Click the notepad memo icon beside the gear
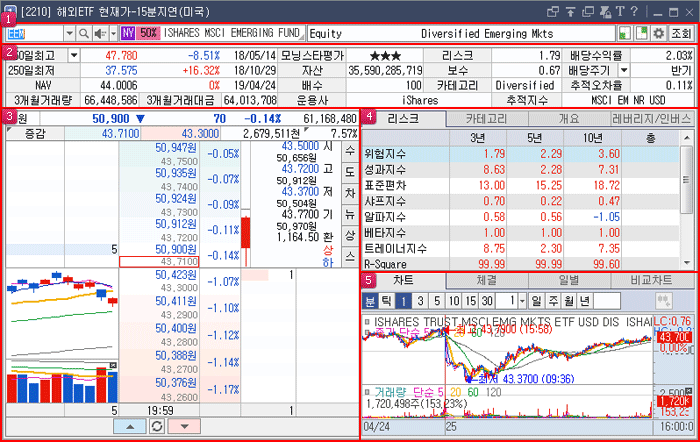700x442 pixels. [x=642, y=33]
